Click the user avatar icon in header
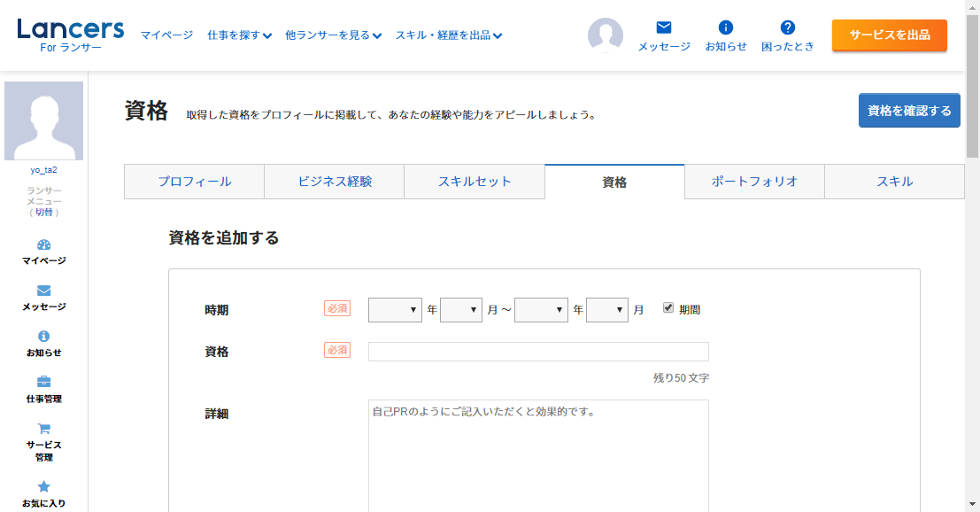This screenshot has height=512, width=980. pos(606,35)
